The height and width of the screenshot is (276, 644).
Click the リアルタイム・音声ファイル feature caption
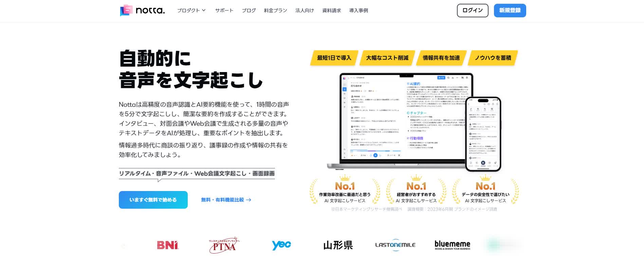(x=197, y=173)
